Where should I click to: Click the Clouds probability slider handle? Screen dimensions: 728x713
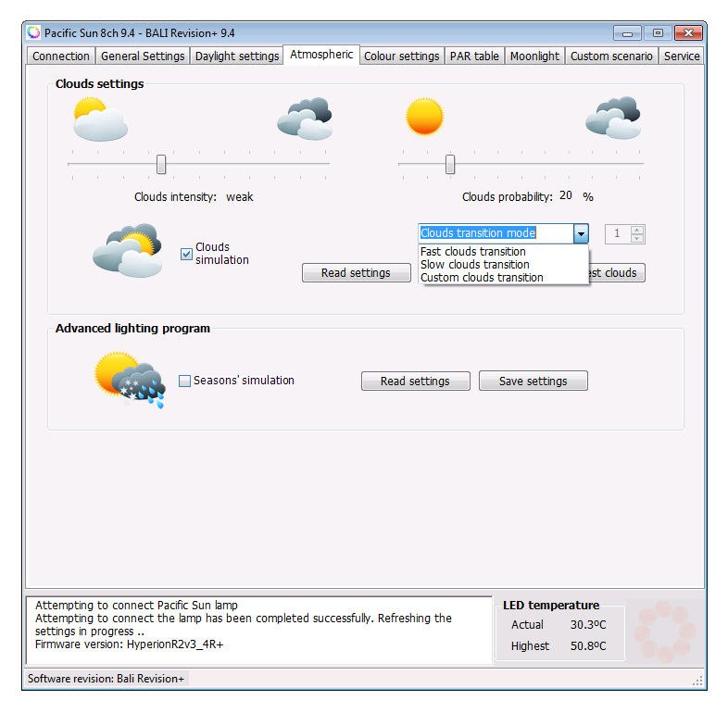pos(450,164)
